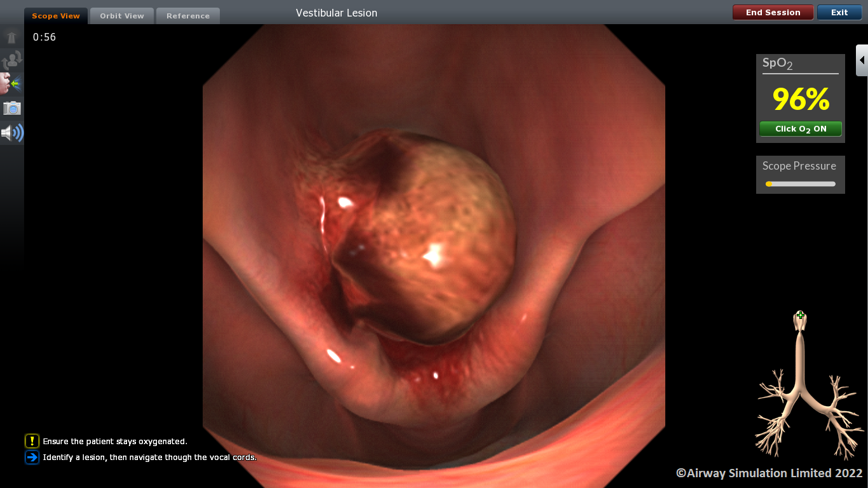Click the Scope Pressure indicator bar
This screenshot has height=488, width=868.
[801, 184]
